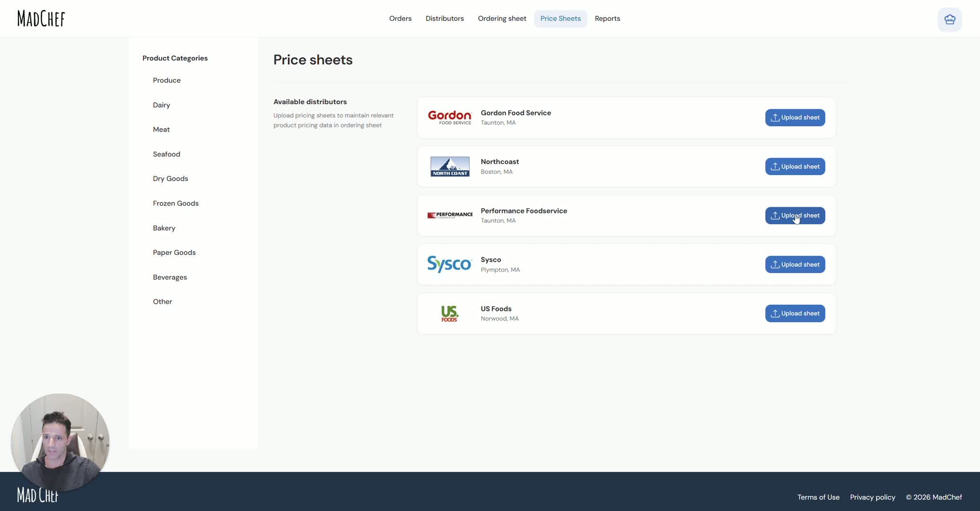
Task: Click the MadChef logo in the header
Action: point(41,18)
